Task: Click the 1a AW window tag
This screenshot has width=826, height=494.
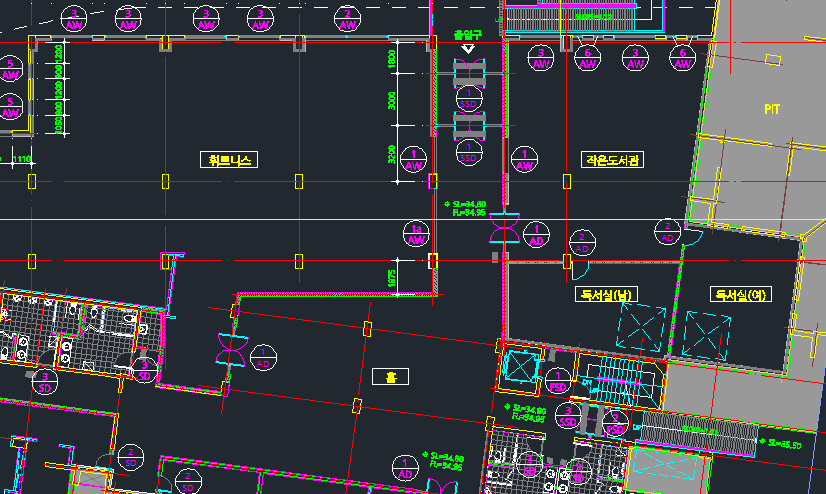Action: click(x=417, y=235)
